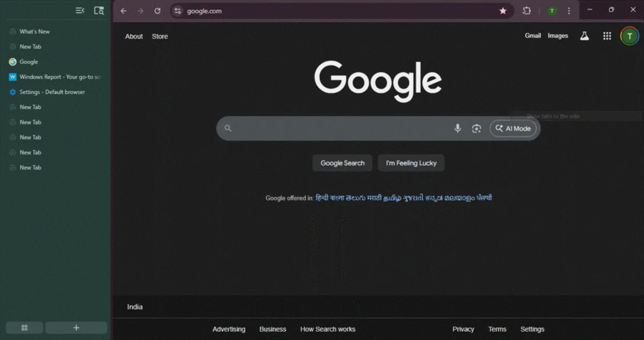Open the Extensions puzzle icon
644x340 pixels.
(527, 11)
